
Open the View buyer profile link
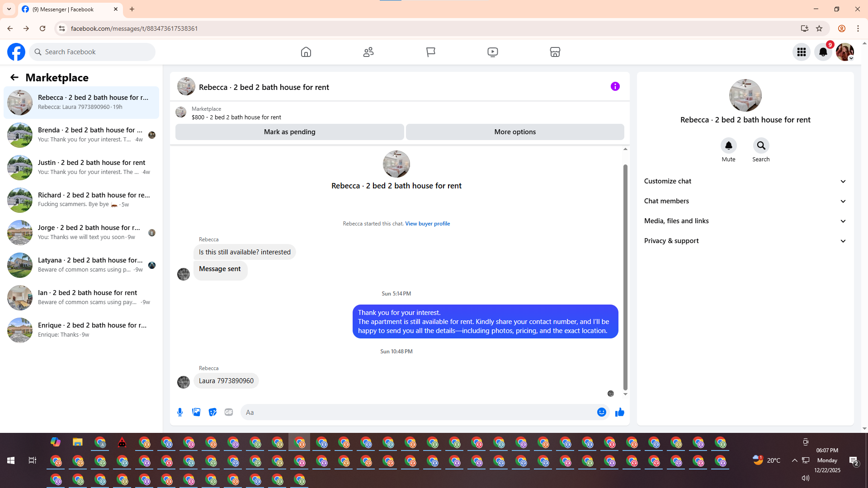[x=427, y=224]
